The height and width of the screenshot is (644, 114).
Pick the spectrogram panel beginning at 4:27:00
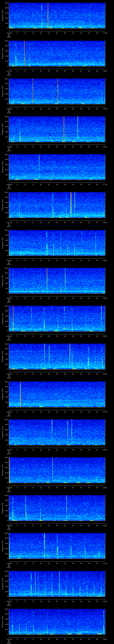point(57,432)
